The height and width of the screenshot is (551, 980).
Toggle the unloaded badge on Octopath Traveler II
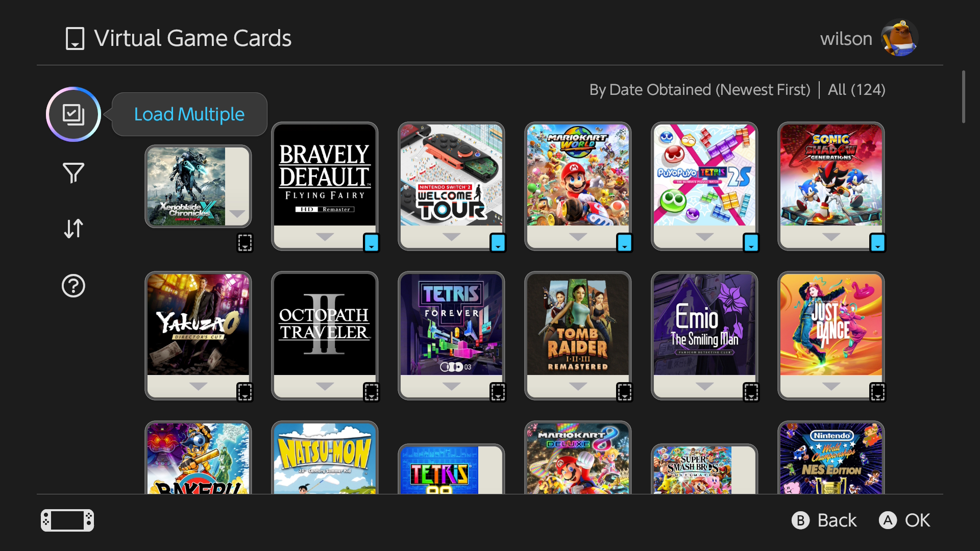click(x=372, y=392)
